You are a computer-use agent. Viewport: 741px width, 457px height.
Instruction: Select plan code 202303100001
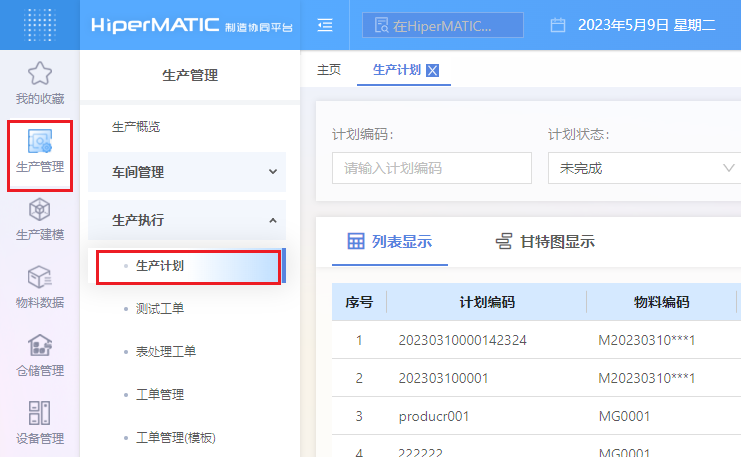point(443,378)
